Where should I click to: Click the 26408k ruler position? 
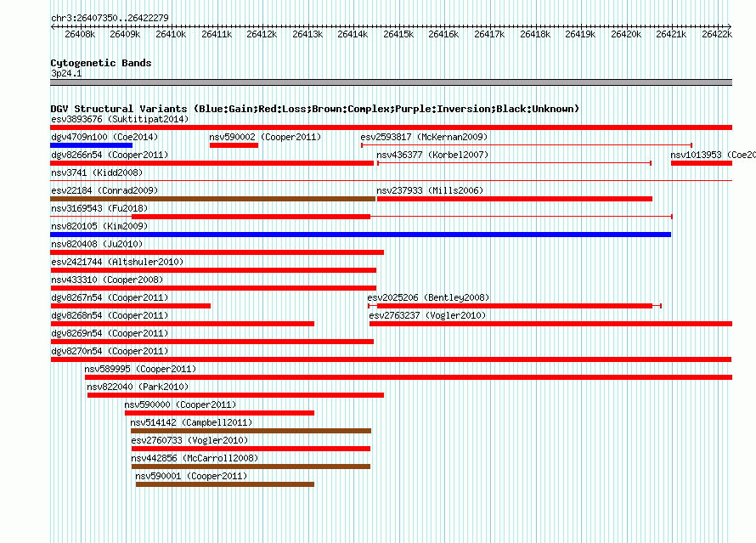[x=80, y=34]
